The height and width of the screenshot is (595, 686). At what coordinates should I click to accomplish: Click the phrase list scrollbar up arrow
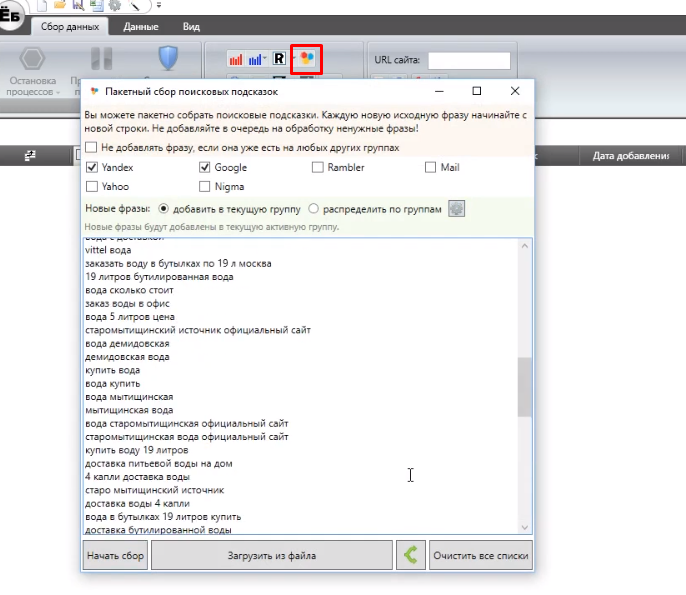pos(525,246)
